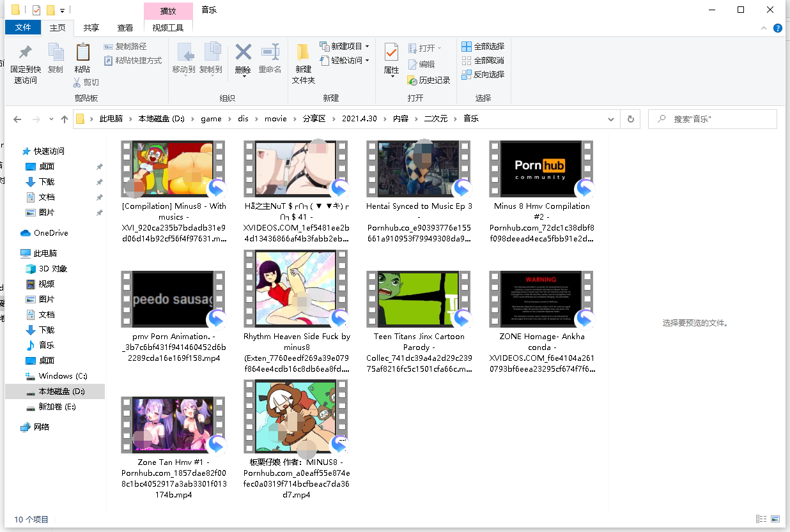Select the Zone Tan Hmv #1 video file

[x=174, y=448]
